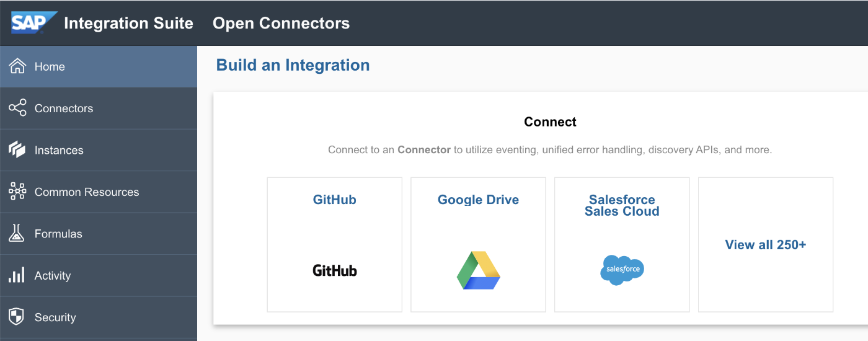Click the GitHub connector title link

coord(335,200)
